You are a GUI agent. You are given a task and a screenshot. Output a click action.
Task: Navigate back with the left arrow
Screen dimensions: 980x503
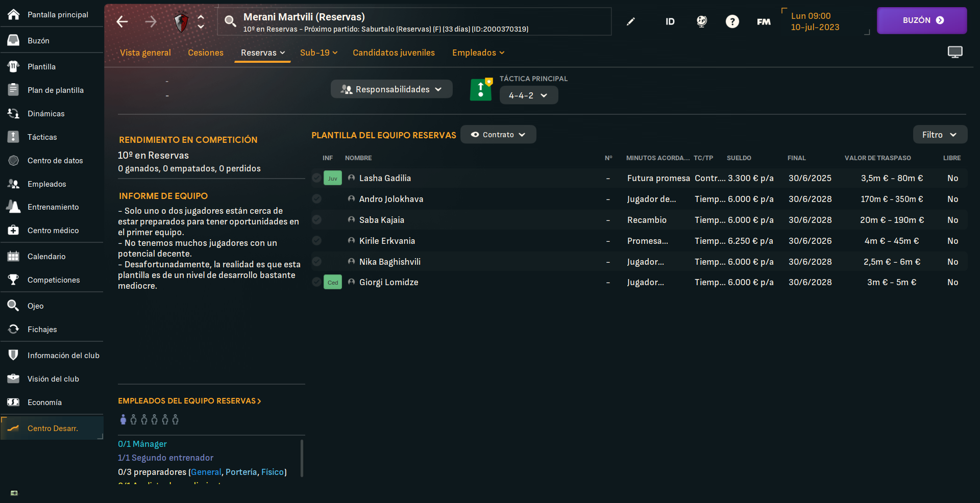pyautogui.click(x=122, y=21)
